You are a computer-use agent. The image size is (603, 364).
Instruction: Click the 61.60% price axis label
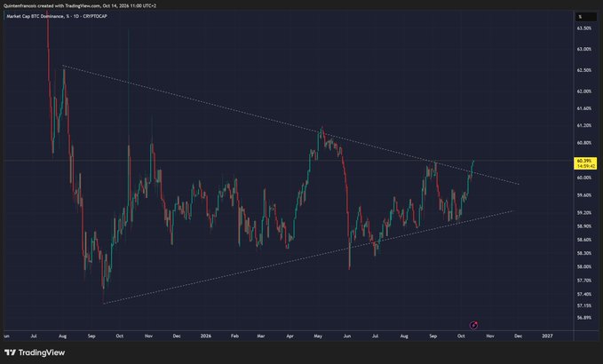(x=583, y=108)
